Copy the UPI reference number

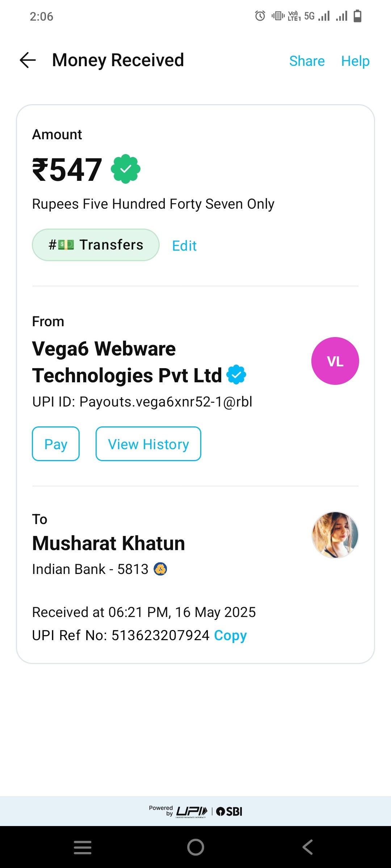click(x=230, y=635)
